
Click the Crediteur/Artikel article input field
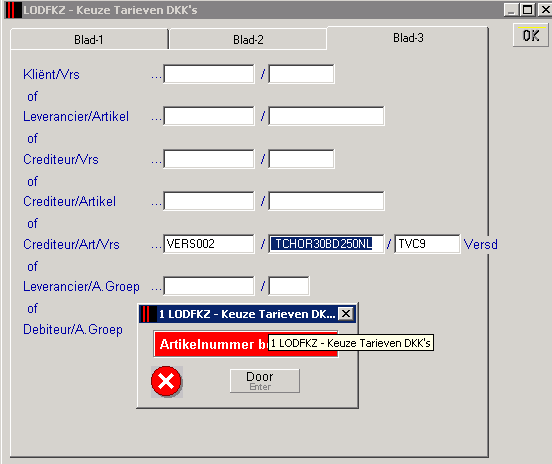(x=326, y=201)
